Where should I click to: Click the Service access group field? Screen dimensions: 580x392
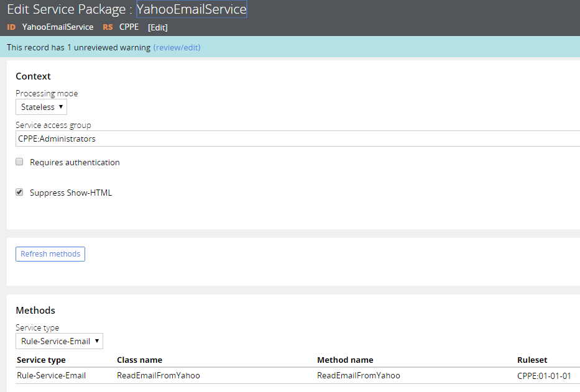pyautogui.click(x=298, y=139)
